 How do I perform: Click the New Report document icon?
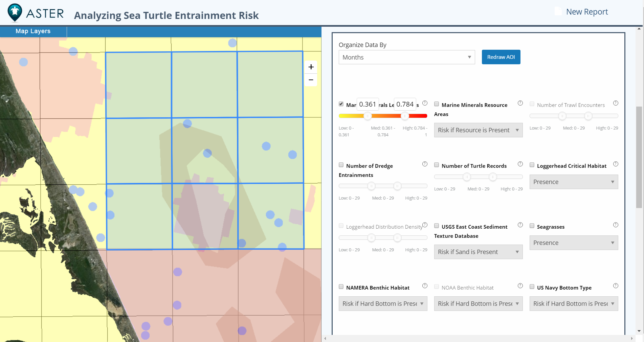558,12
